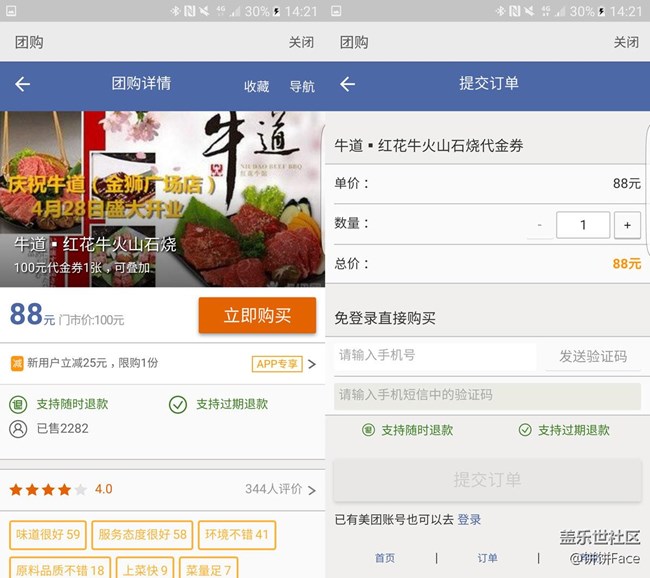Decrease quantity with the minus button
The image size is (650, 578).
coord(539,225)
